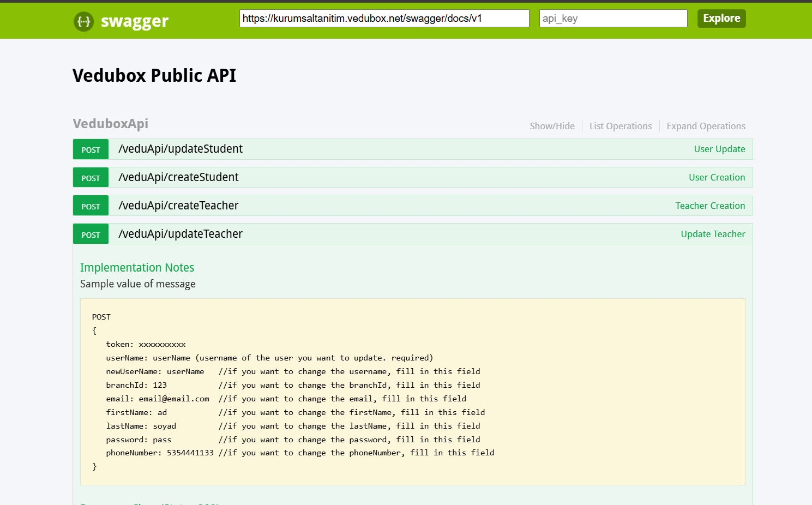Click the Swagger logo icon
Viewport: 812px width, 505px height.
pos(83,21)
